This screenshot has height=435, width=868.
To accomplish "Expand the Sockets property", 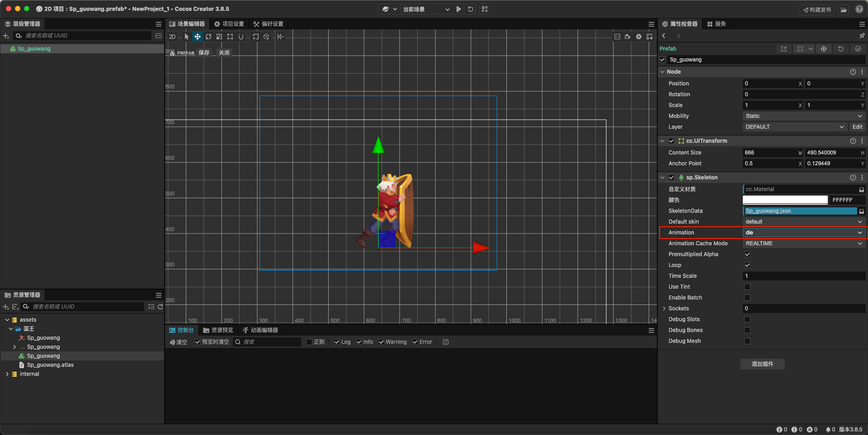I will (x=664, y=309).
